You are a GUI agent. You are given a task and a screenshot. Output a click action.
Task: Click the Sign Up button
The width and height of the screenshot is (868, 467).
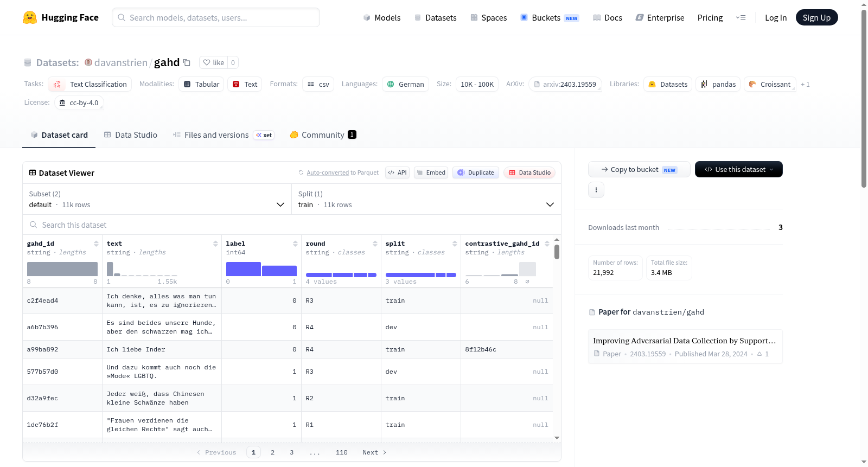[x=816, y=17]
